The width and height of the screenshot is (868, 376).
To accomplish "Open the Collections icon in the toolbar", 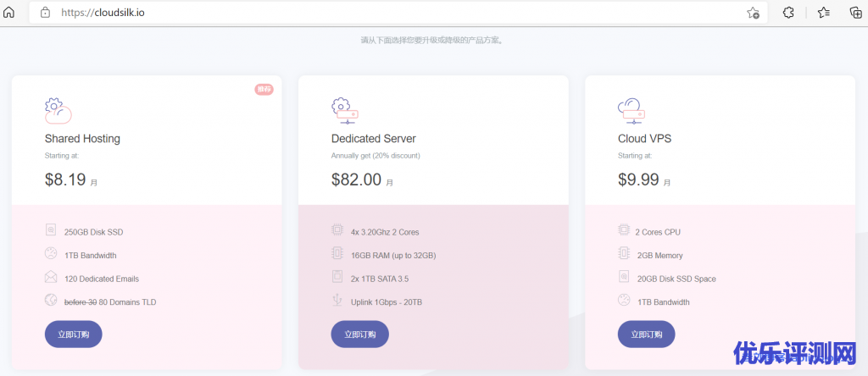I will [855, 13].
